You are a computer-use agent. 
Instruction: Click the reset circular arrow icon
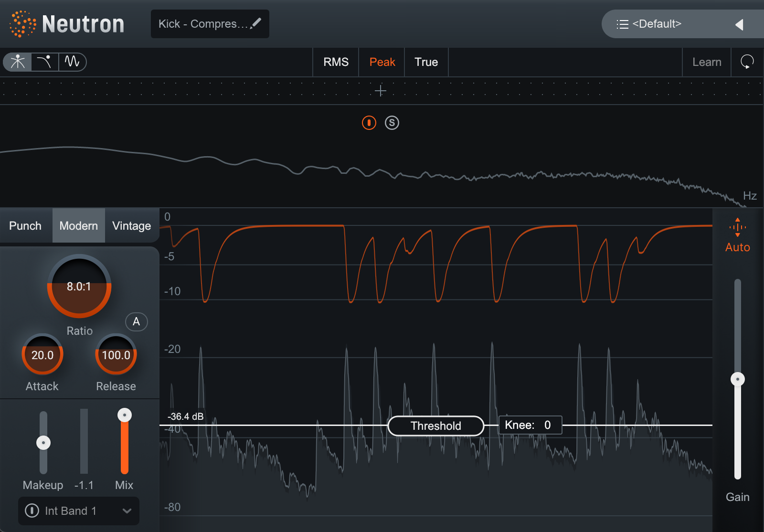(x=747, y=62)
